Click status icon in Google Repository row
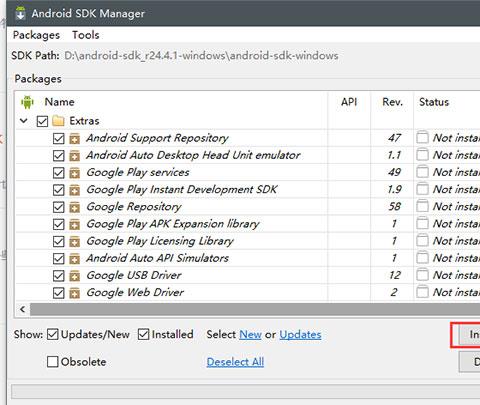 (422, 206)
